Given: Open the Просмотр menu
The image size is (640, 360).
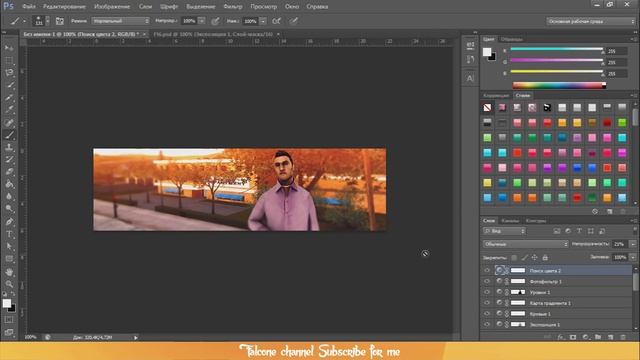Looking at the screenshot, I should (x=263, y=7).
